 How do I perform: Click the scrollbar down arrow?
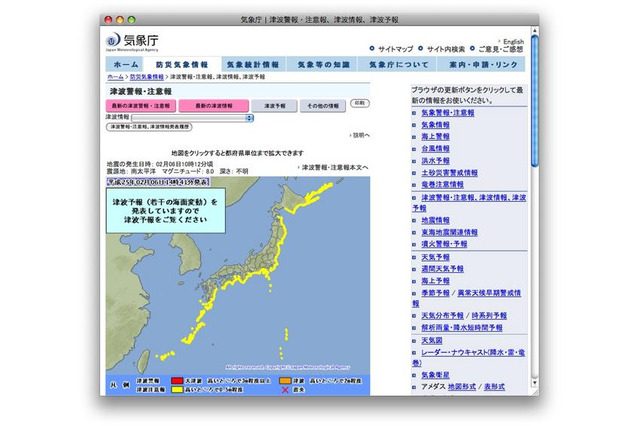[x=535, y=383]
